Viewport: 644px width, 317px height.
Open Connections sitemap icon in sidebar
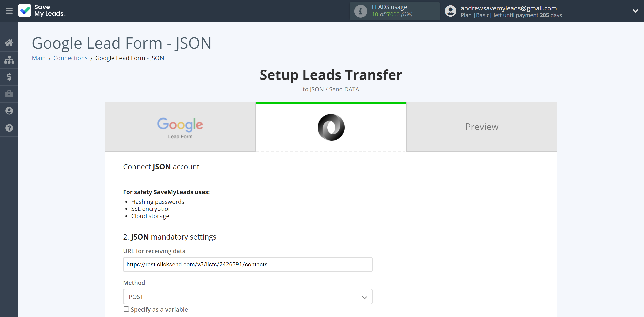coord(9,60)
